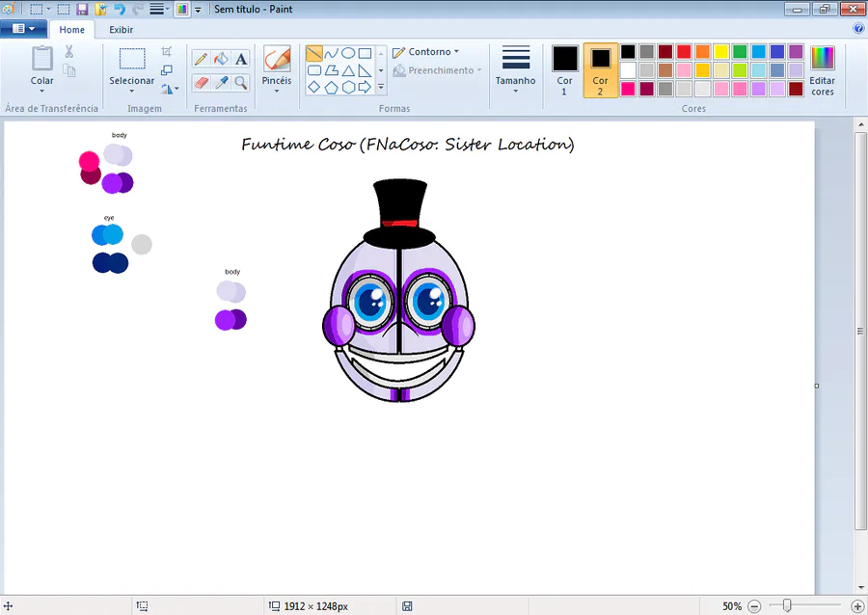Click the Crop icon in Imagem group
The image size is (868, 615).
point(167,51)
